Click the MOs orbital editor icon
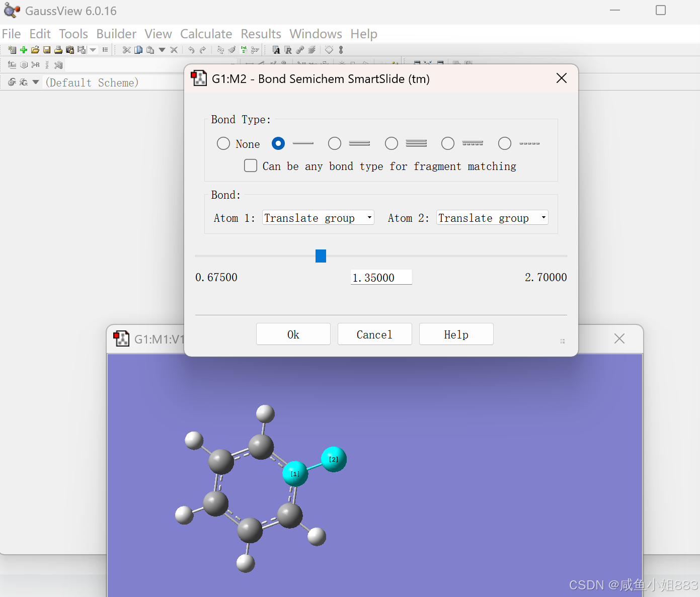The height and width of the screenshot is (597, 700). tap(341, 50)
